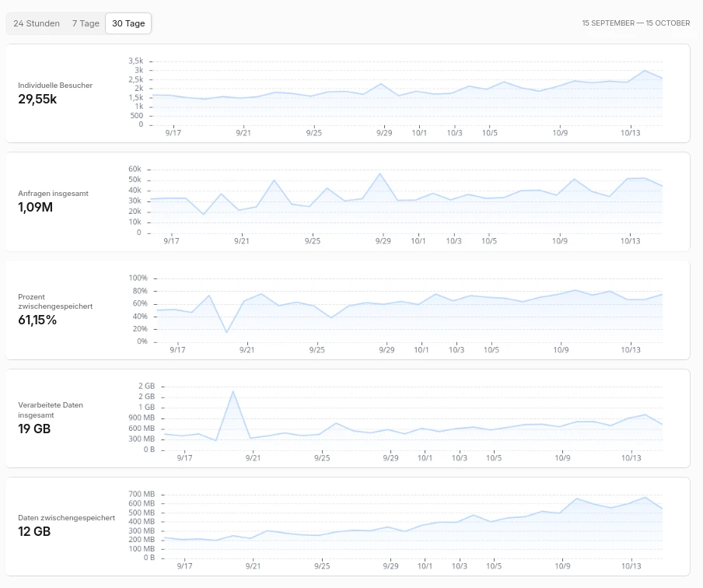Click the 60k axis label in requests chart

135,169
